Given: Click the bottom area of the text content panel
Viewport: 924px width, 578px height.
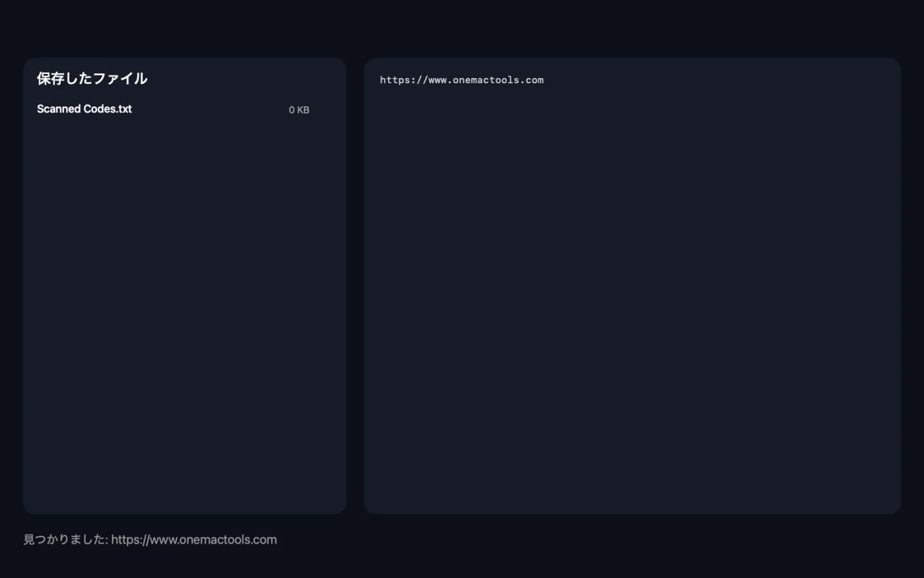Looking at the screenshot, I should point(632,489).
